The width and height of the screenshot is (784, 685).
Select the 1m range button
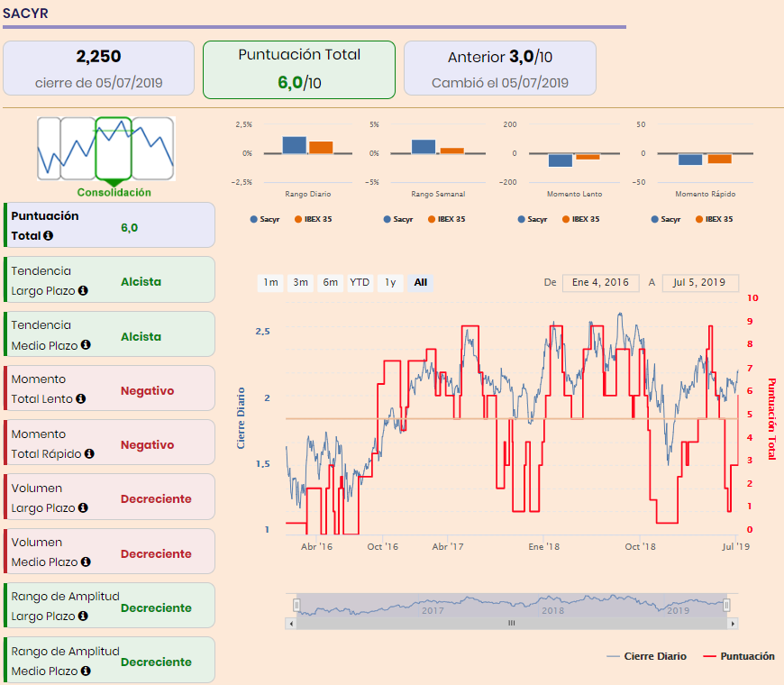coord(270,282)
